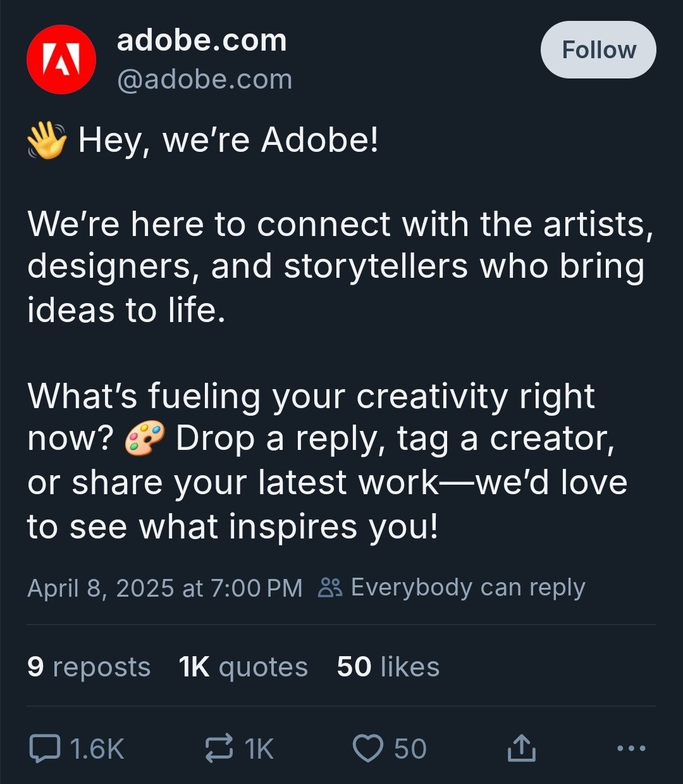View the 50 likes list

pos(388,667)
